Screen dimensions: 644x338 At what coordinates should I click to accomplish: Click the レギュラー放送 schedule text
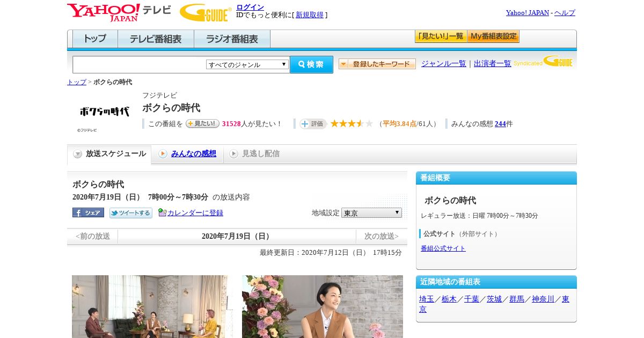[479, 216]
